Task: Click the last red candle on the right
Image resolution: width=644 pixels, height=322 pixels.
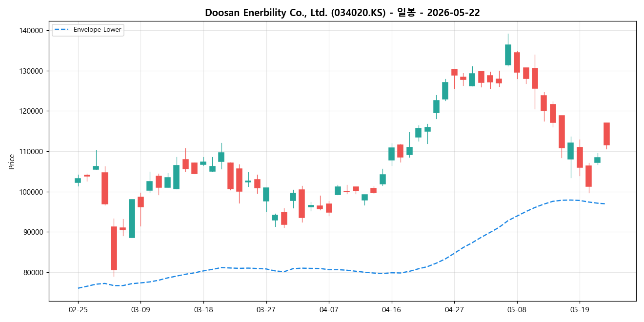Action: click(x=606, y=134)
